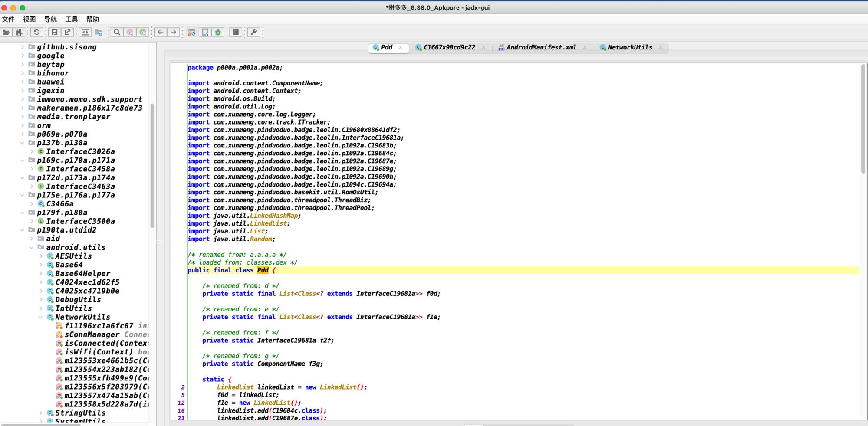Click the highlighted Pdd class name
The image size is (868, 426).
(263, 270)
